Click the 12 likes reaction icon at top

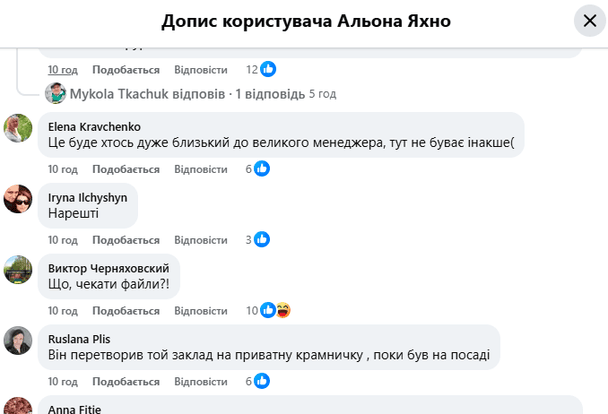(268, 69)
